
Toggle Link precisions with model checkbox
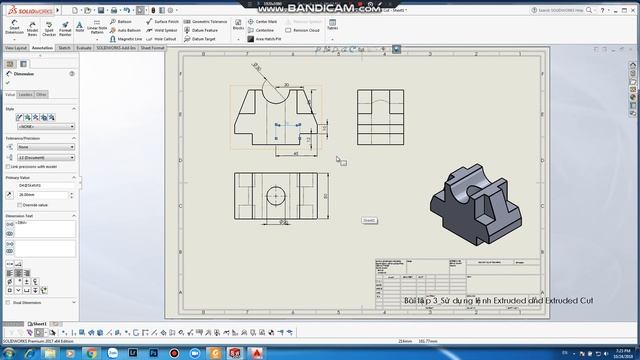[8, 167]
